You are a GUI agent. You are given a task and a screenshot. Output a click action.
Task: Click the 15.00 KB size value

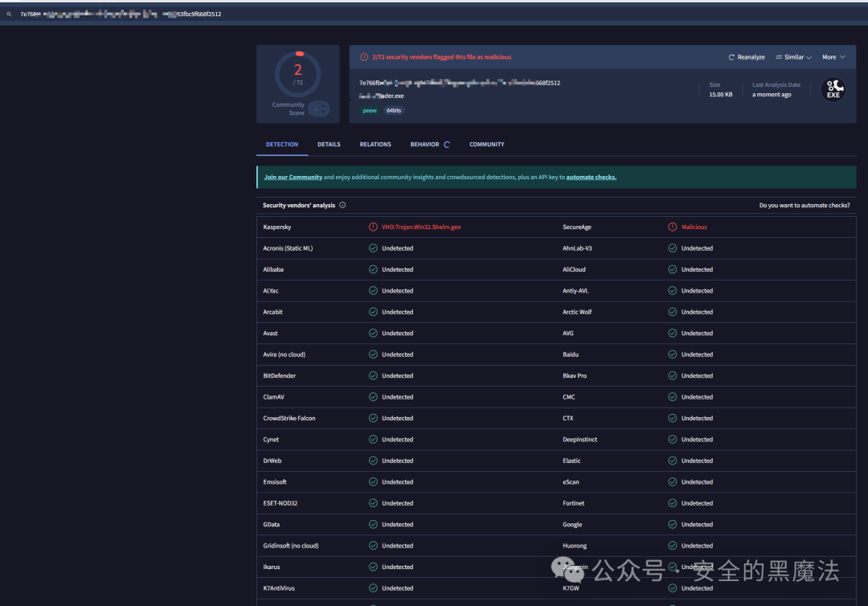pos(720,95)
